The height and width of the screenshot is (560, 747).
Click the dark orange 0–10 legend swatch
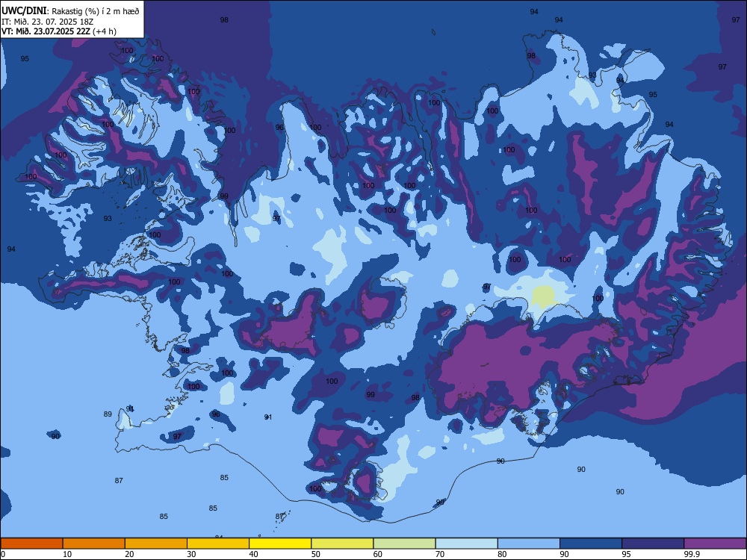(x=31, y=544)
